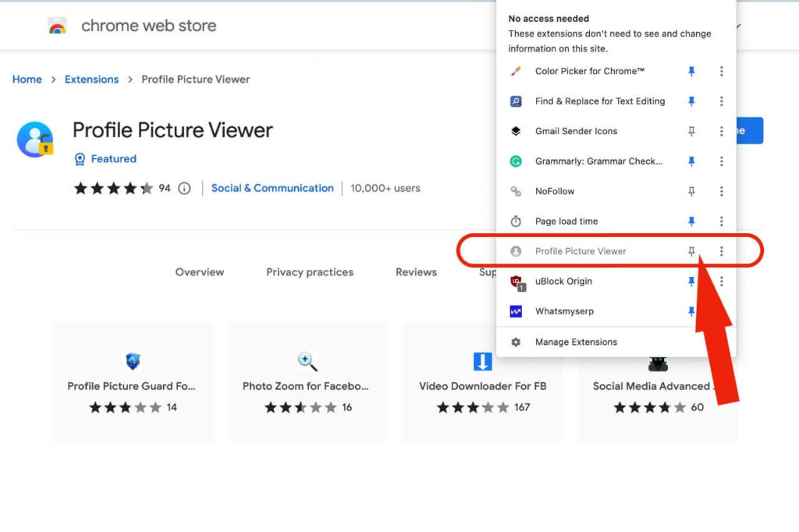Click the Profile Picture Viewer menu icon
The image size is (799, 532).
tap(516, 251)
